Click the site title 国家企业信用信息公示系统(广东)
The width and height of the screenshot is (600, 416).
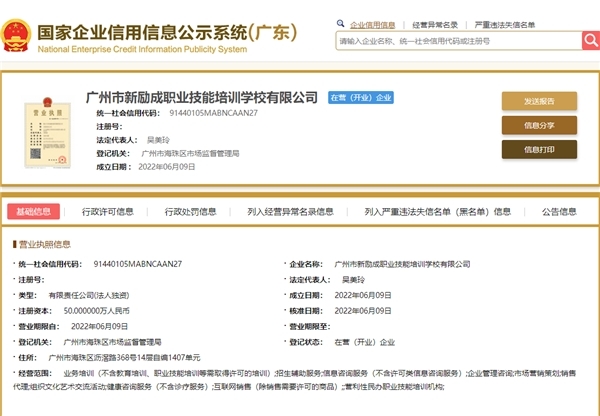tap(167, 33)
